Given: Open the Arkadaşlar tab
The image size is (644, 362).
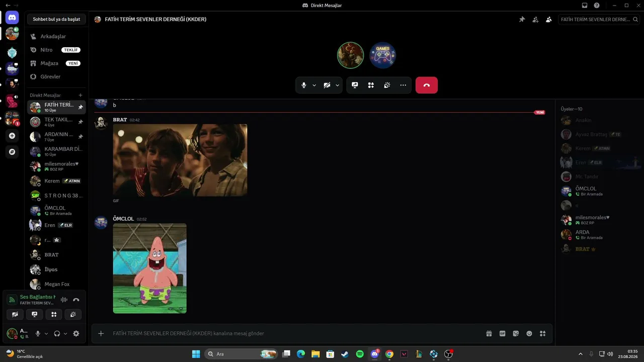Looking at the screenshot, I should coord(56,36).
